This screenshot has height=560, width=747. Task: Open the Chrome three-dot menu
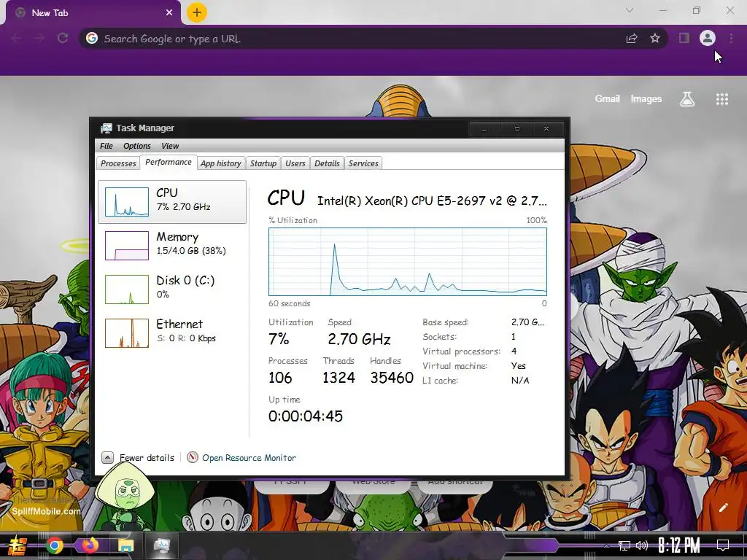tap(731, 38)
